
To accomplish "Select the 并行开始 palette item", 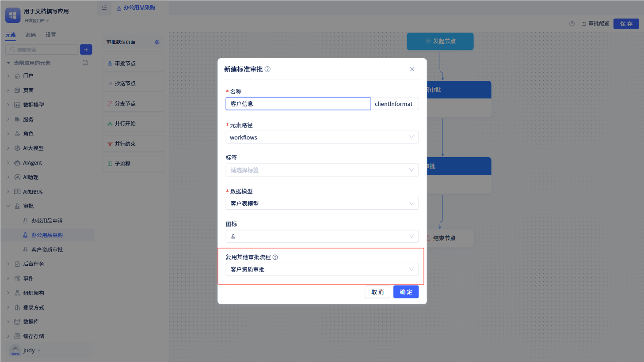I will pyautogui.click(x=133, y=123).
